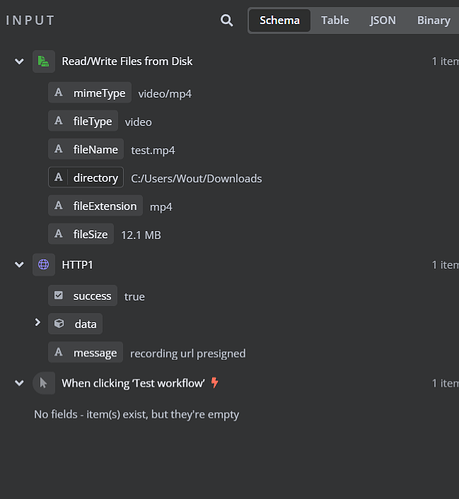Screen dimensions: 459x499
Task: Select the Schema view tab
Action: [x=280, y=20]
